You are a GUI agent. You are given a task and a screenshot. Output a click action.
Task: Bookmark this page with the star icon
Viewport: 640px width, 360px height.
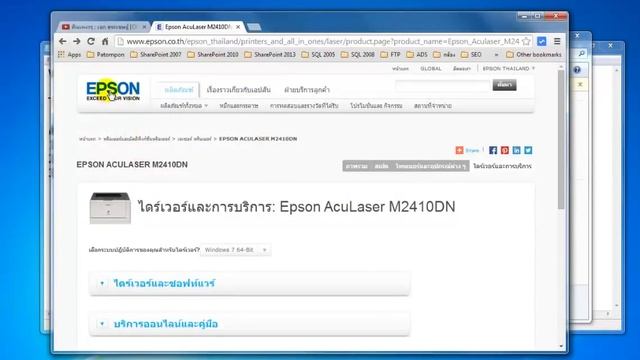coord(526,41)
